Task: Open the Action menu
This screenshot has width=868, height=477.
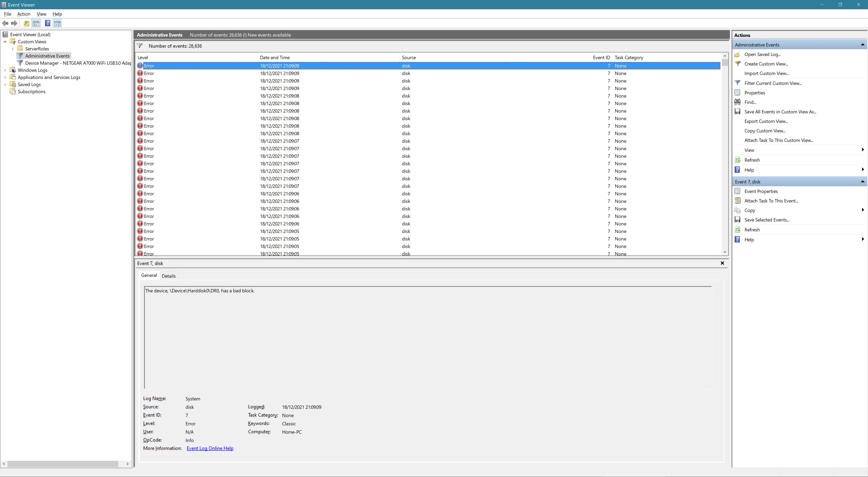Action: 24,14
